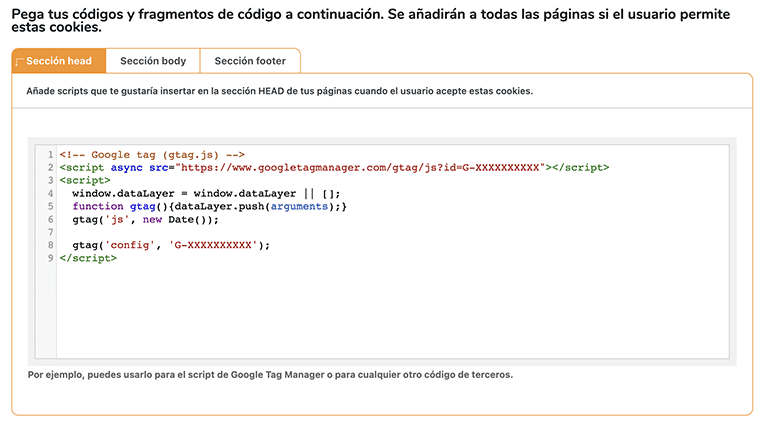The height and width of the screenshot is (428, 768).
Task: Switch to the Sección head tab
Action: pos(59,61)
